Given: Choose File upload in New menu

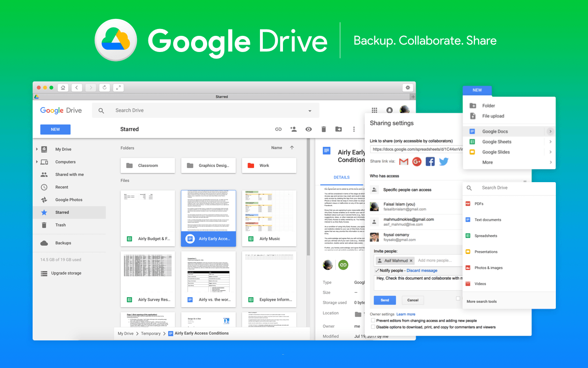Looking at the screenshot, I should pyautogui.click(x=493, y=116).
